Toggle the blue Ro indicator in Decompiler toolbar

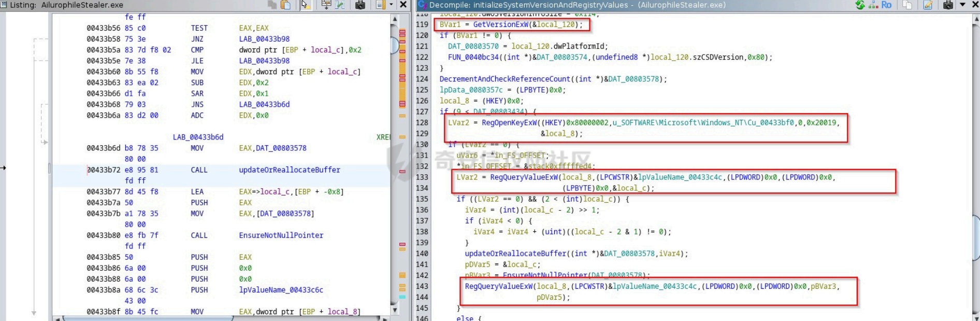point(886,5)
